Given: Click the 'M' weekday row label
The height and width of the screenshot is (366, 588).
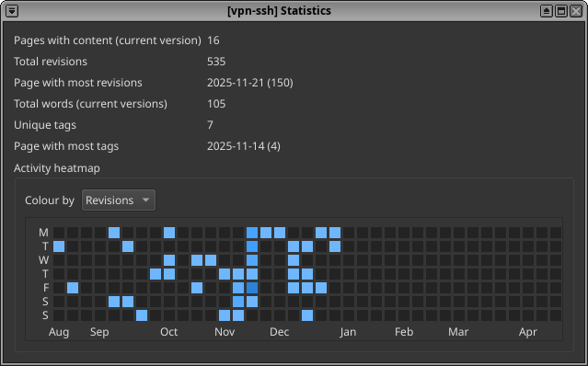Looking at the screenshot, I should tap(43, 233).
